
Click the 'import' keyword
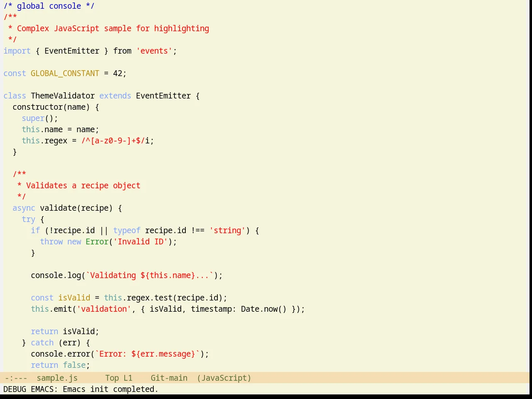(x=17, y=51)
